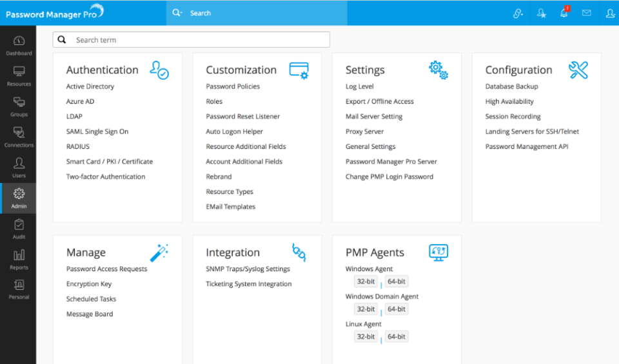Open Mail Server Setting
619x364 pixels.
pyautogui.click(x=374, y=117)
